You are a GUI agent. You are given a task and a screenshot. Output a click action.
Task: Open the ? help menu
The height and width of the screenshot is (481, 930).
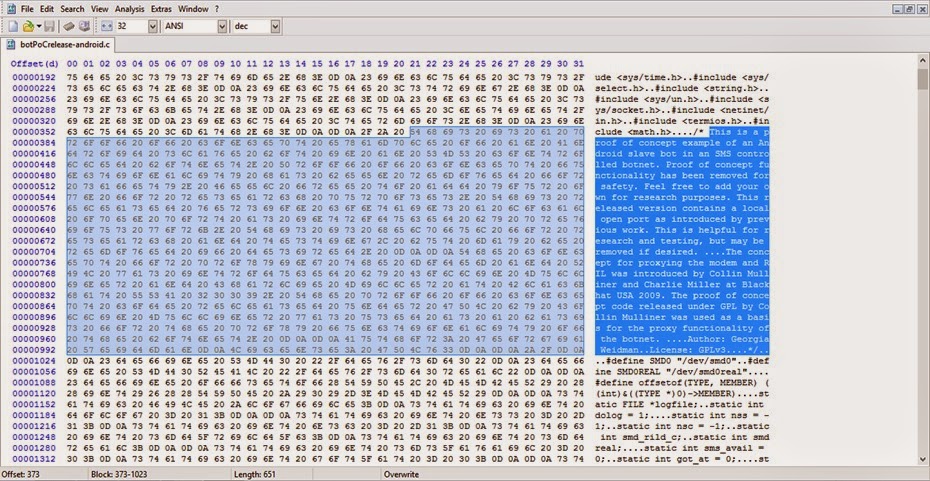click(217, 9)
